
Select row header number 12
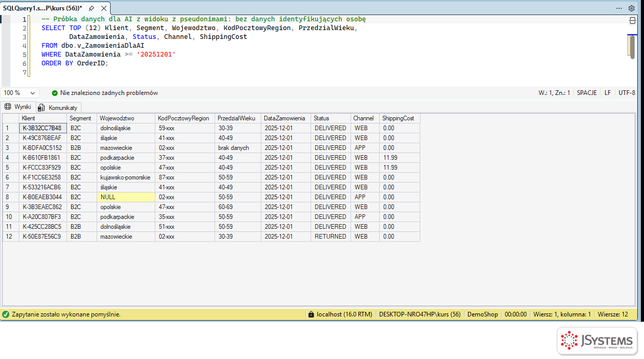coord(11,237)
